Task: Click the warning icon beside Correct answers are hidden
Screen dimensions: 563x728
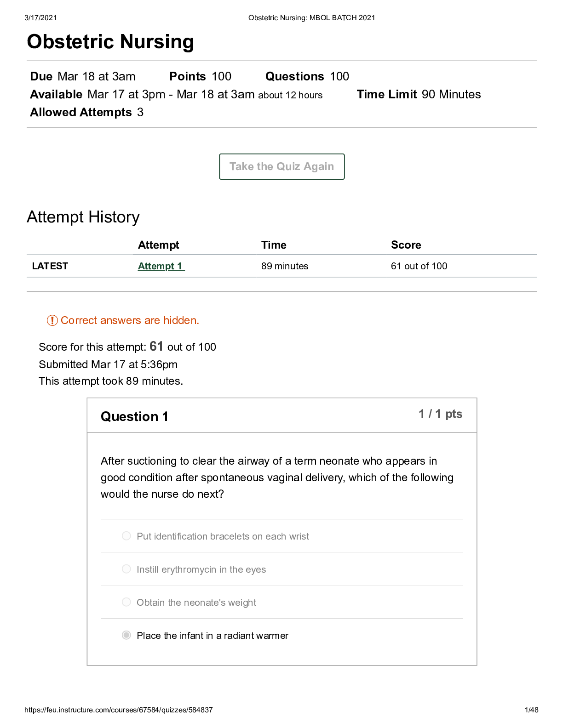Action: click(52, 320)
